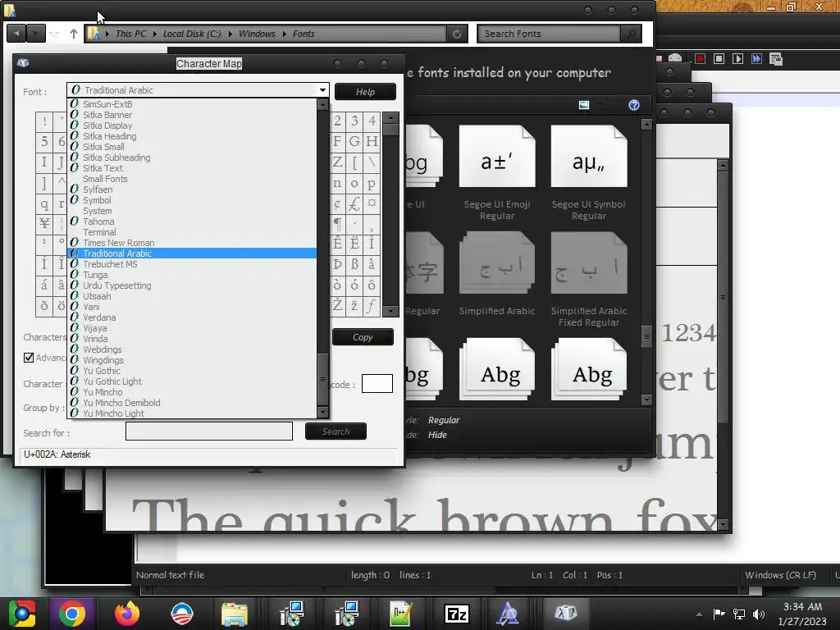Click red record macro icon in toolbar
Screen dimensions: 840x630
700,58
